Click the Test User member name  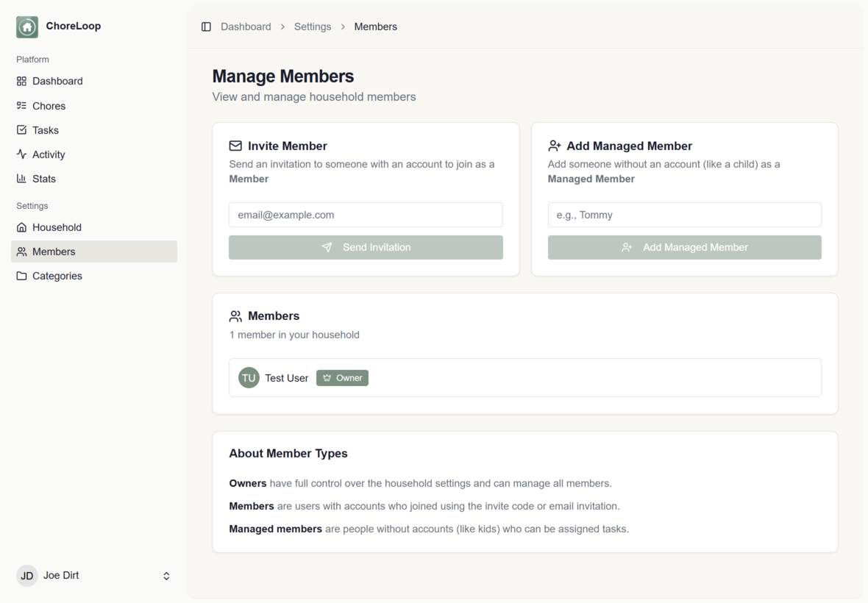286,378
